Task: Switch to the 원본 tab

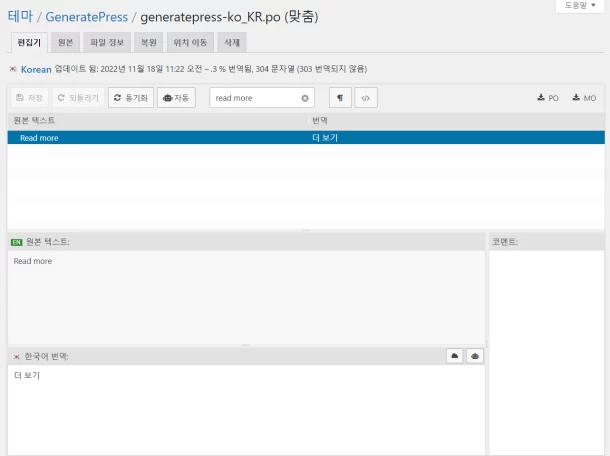Action: pyautogui.click(x=65, y=42)
